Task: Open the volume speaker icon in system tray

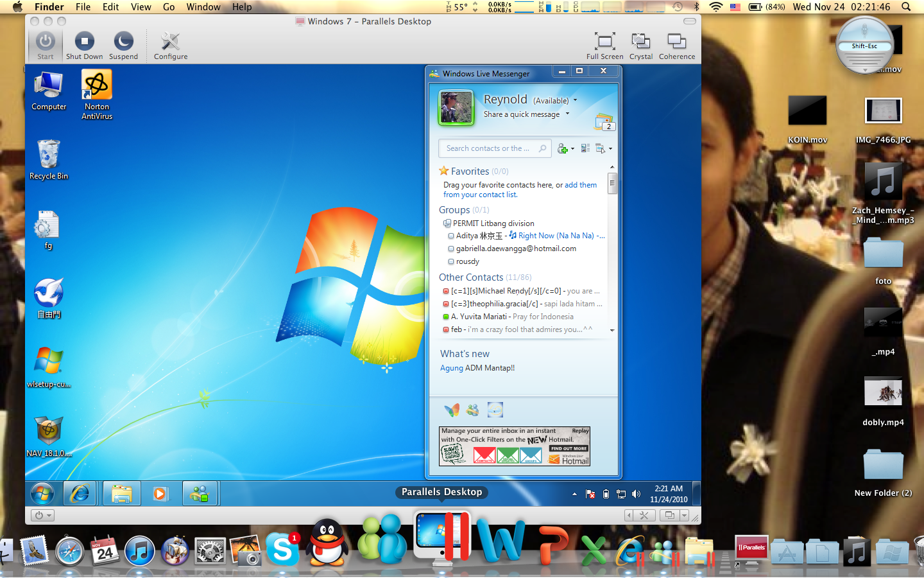Action: (636, 494)
